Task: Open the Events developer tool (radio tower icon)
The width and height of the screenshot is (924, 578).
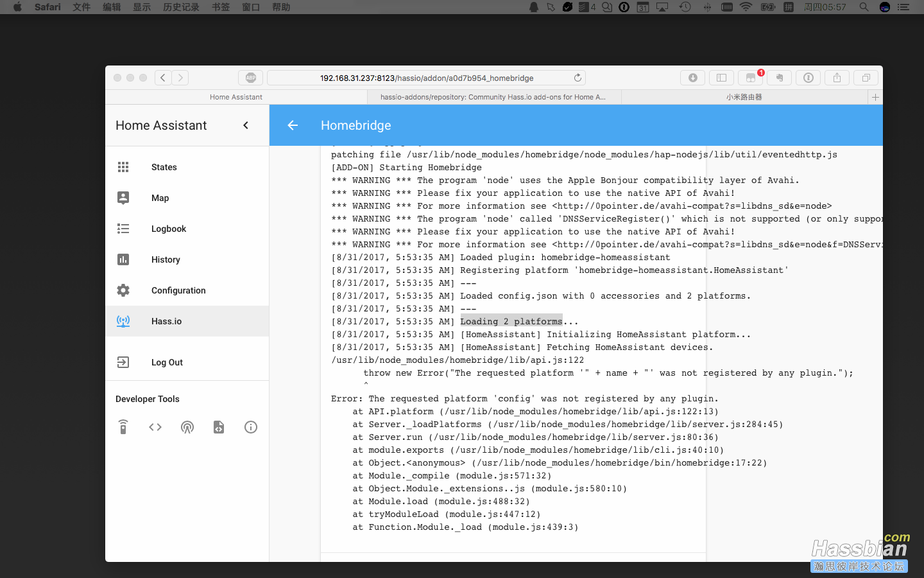Action: click(x=187, y=427)
